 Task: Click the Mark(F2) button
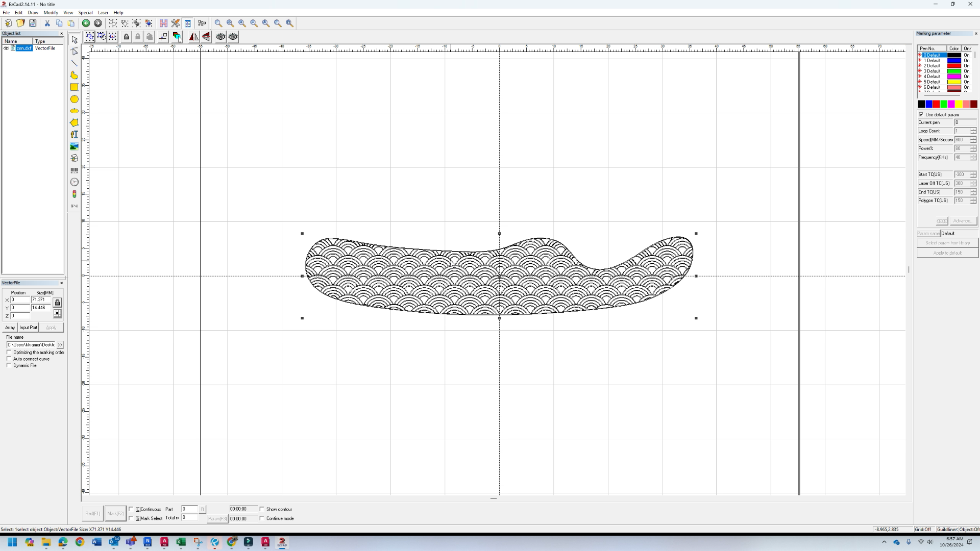[x=115, y=513]
